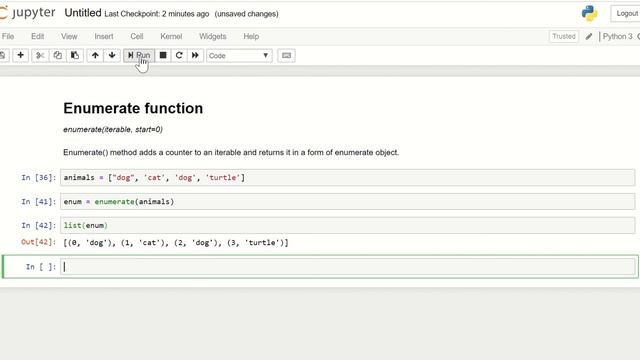Open the cell type Code dropdown

pos(239,56)
